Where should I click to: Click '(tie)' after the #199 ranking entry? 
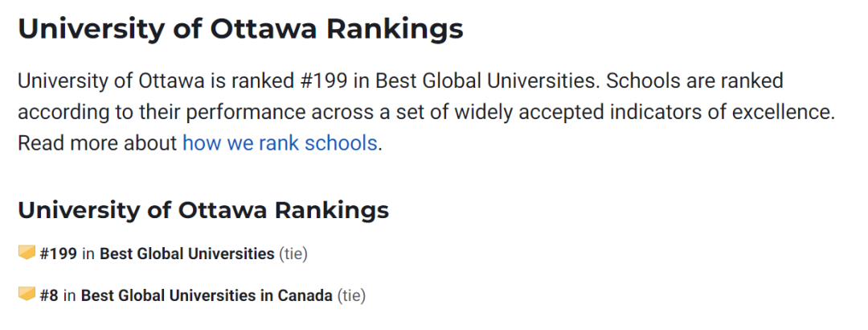pos(293,254)
